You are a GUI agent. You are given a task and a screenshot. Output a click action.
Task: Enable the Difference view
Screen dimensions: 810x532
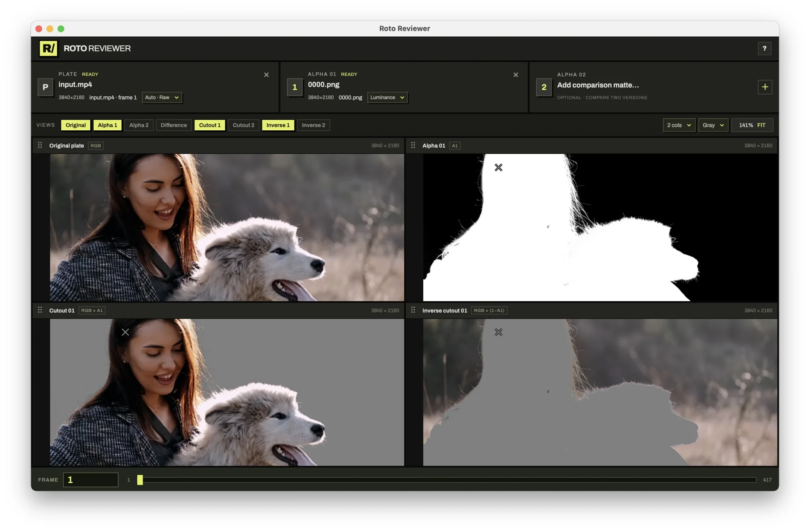174,125
